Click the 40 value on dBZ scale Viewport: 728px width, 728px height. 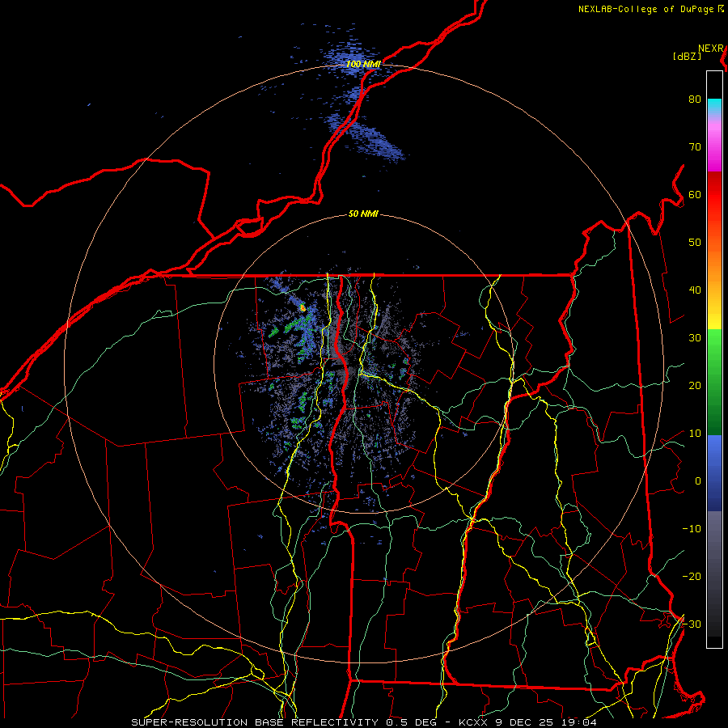pyautogui.click(x=695, y=290)
